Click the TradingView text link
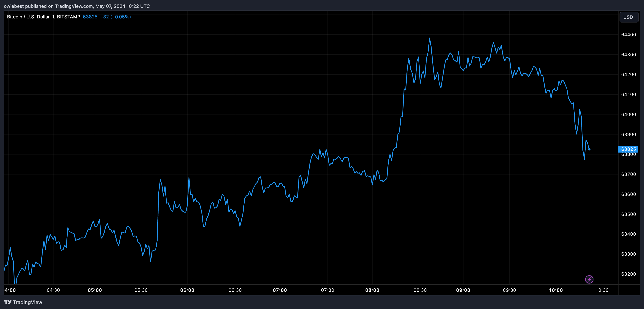This screenshot has height=309, width=644. tap(27, 302)
